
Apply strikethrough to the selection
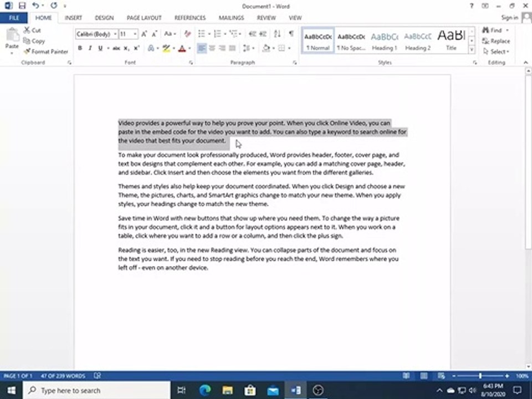(x=116, y=49)
